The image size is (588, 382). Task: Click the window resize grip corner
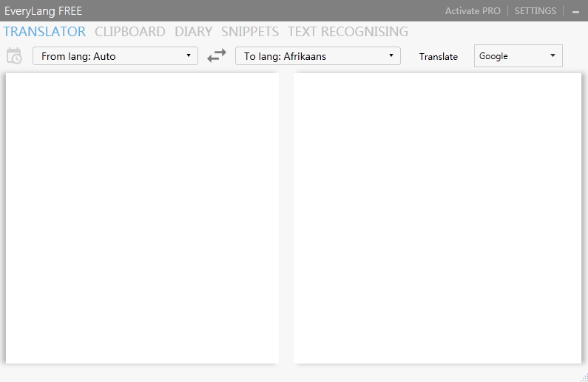584,378
